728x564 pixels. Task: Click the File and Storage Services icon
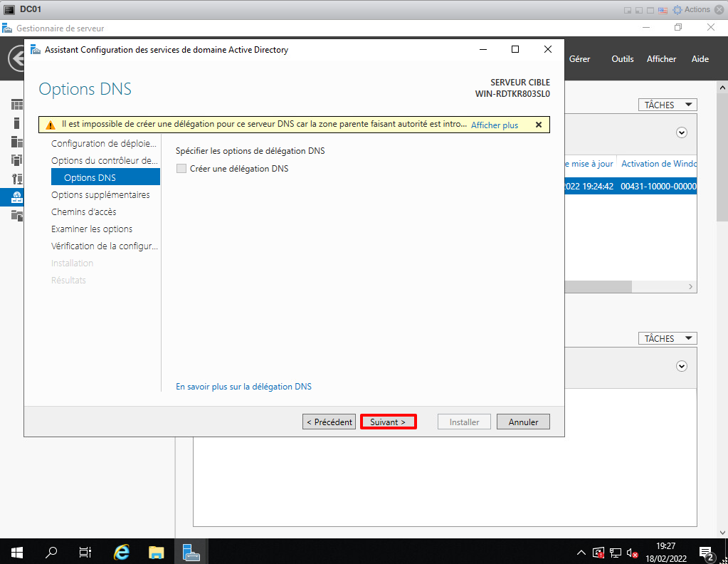[16, 216]
